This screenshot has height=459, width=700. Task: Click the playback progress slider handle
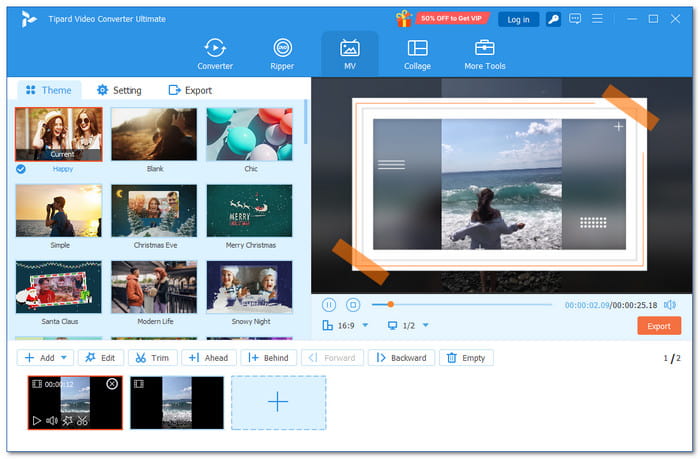point(391,305)
